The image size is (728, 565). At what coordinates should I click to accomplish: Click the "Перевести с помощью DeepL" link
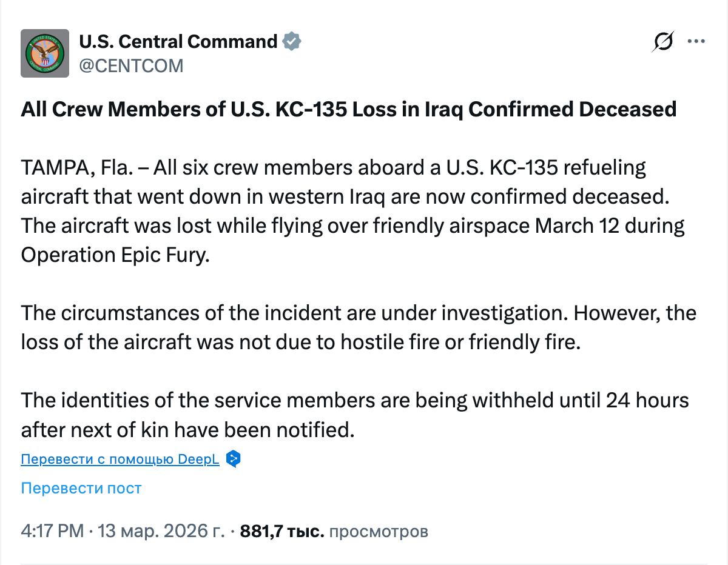point(120,459)
